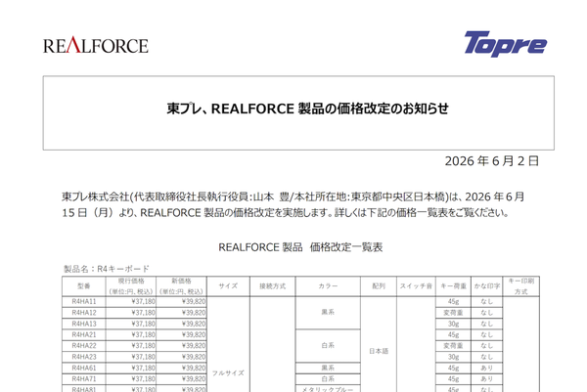Image resolution: width=587 pixels, height=392 pixels.
Task: Click the 型番 column header
Action: point(84,286)
